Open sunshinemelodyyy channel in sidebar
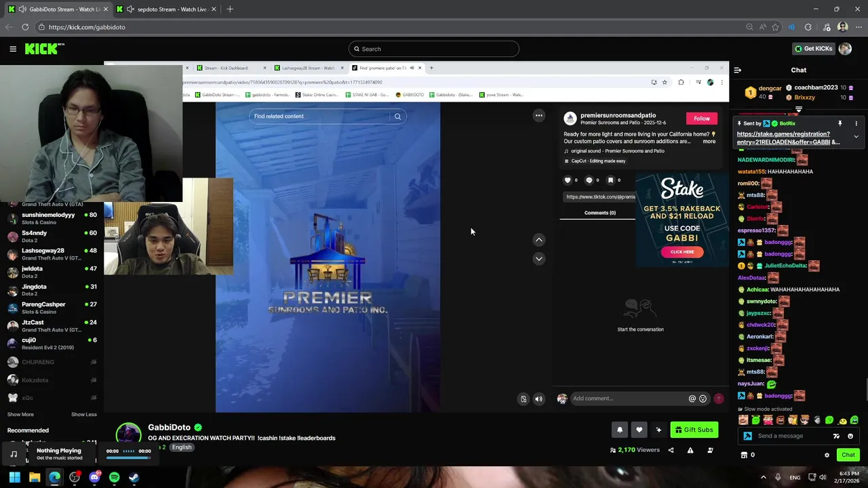 tap(52, 218)
